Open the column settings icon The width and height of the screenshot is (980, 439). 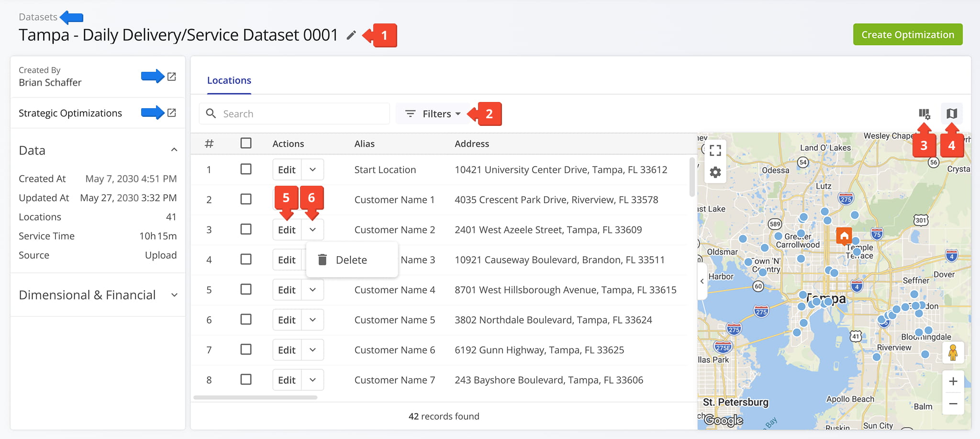coord(924,114)
